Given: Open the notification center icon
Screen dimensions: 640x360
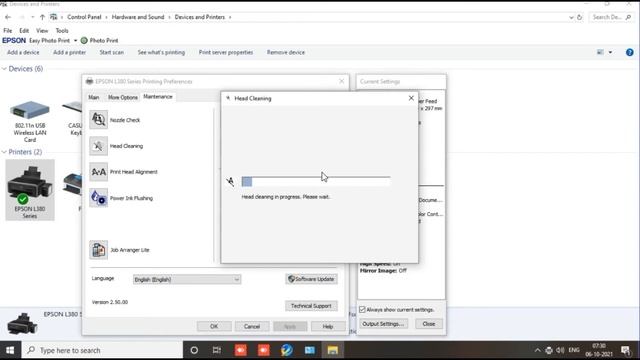Looking at the screenshot, I should (625, 350).
